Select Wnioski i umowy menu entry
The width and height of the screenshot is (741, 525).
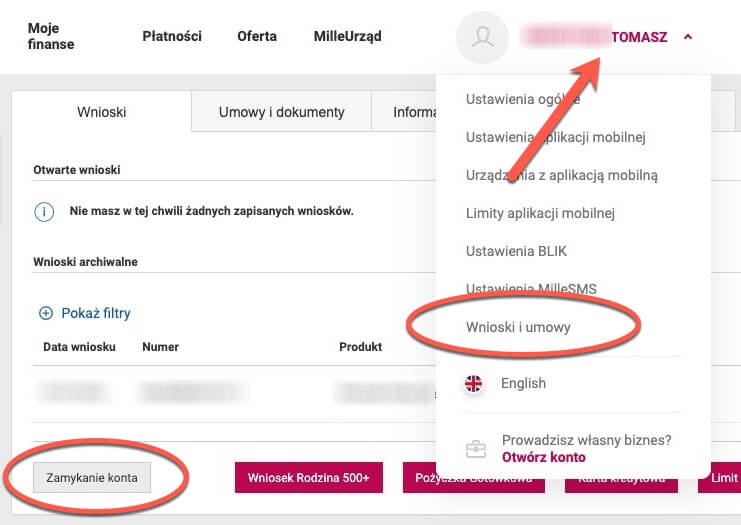pyautogui.click(x=519, y=327)
